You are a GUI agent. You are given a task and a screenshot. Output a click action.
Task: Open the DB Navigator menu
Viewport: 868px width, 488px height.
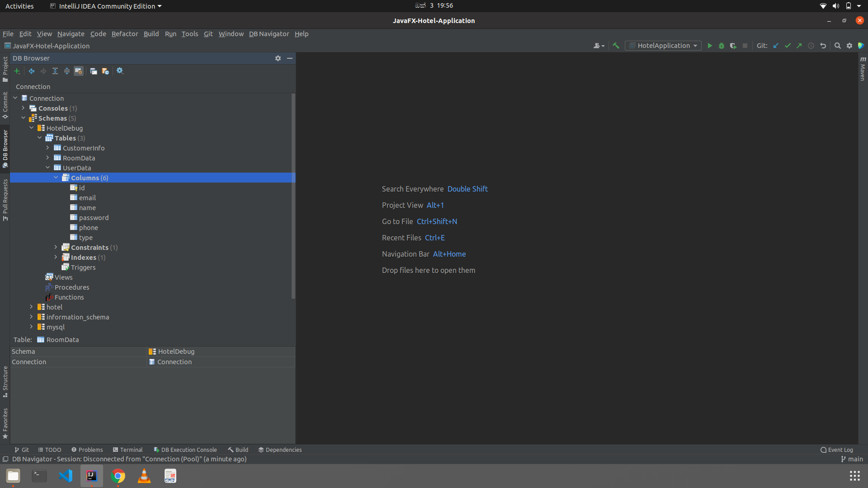269,34
